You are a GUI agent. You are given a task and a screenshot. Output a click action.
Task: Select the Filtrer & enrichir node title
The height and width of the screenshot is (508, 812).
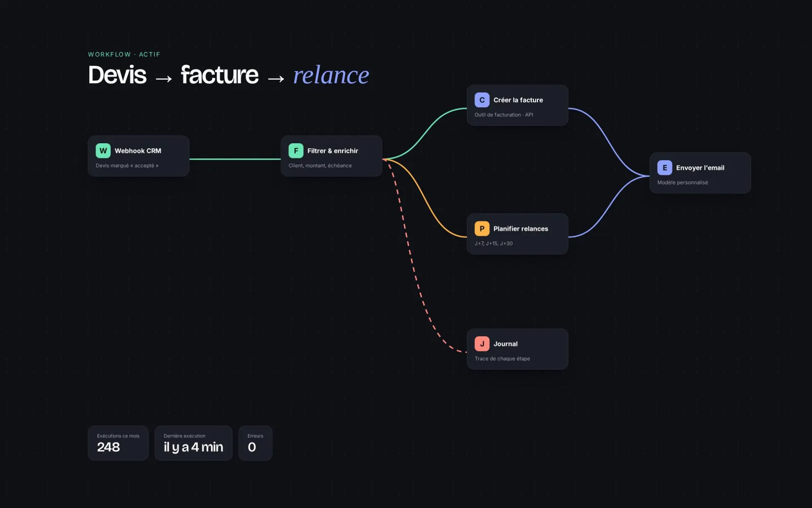click(x=333, y=151)
